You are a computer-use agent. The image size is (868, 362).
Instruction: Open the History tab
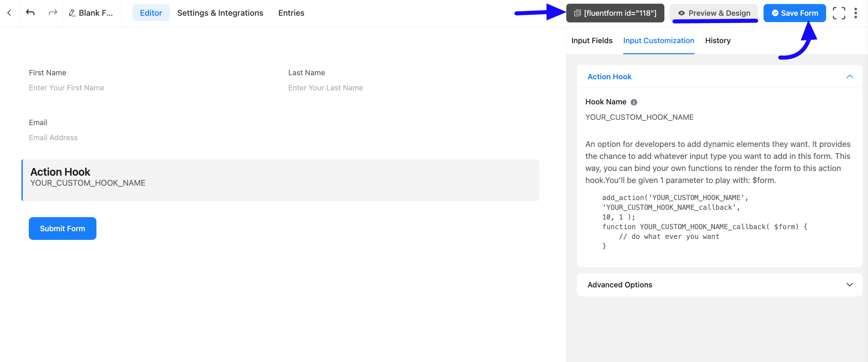(718, 40)
